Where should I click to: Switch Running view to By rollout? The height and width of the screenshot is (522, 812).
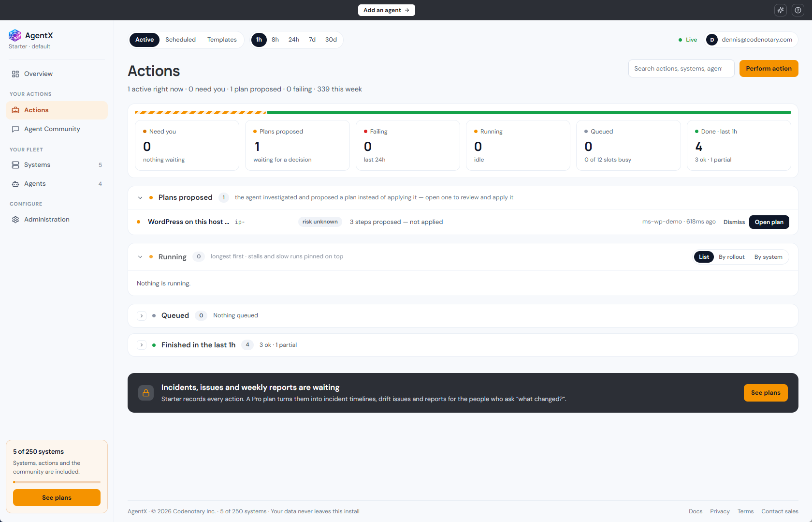tap(732, 257)
